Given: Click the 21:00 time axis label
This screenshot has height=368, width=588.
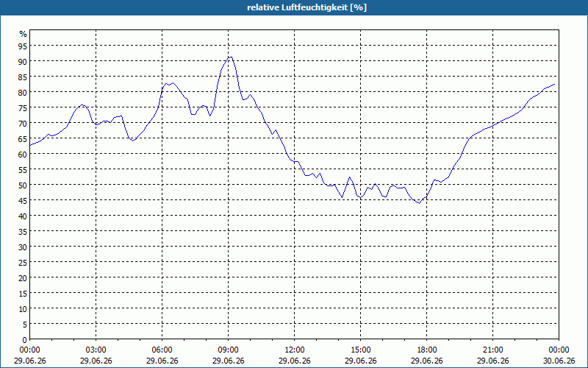Looking at the screenshot, I should [x=492, y=350].
